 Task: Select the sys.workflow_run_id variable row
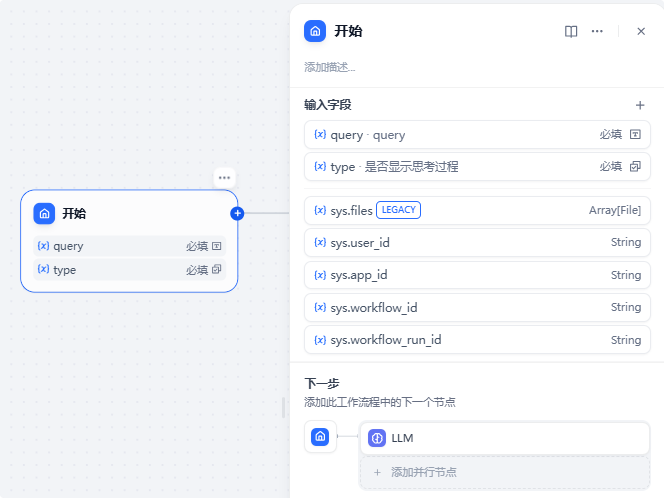(477, 340)
